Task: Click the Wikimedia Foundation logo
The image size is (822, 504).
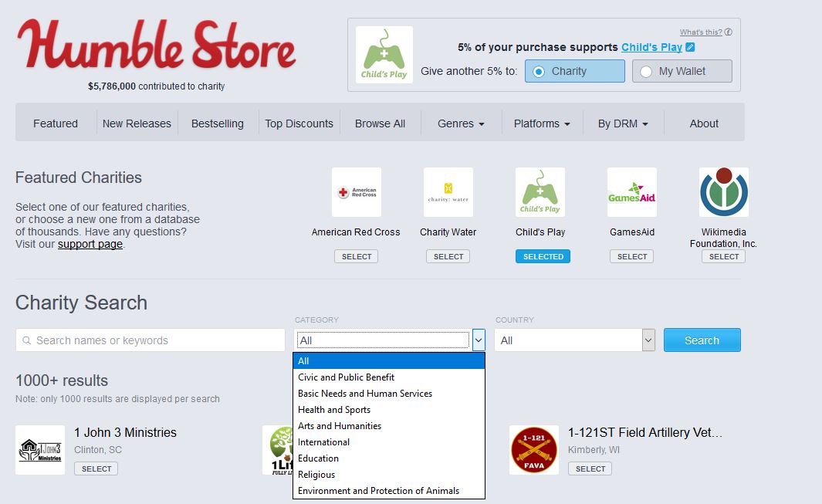Action: pos(723,192)
